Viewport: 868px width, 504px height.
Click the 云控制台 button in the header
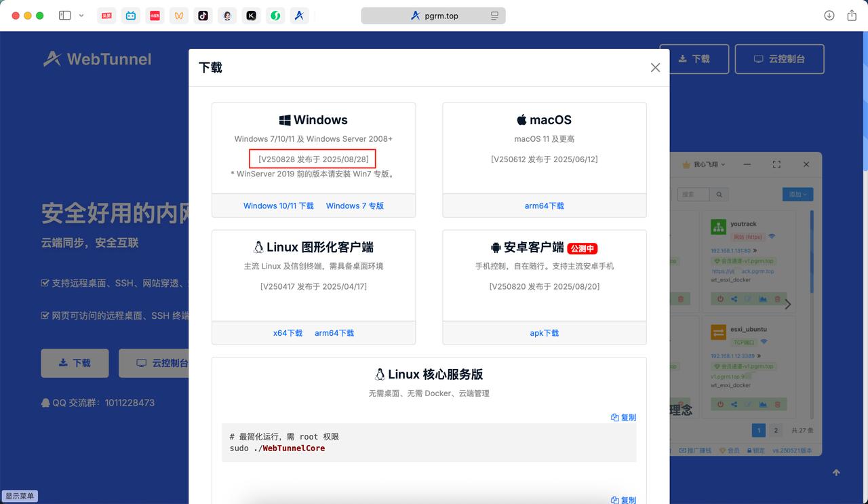point(779,59)
